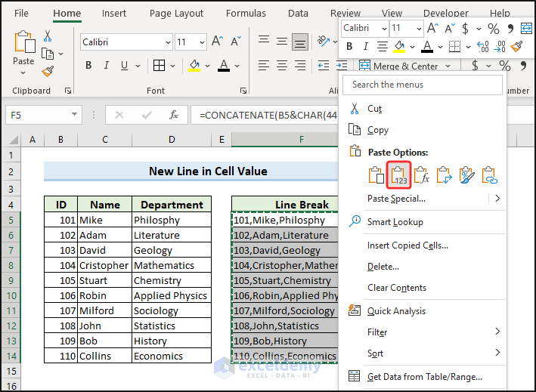Open the Page Layout tab
The height and width of the screenshot is (392, 536).
tap(176, 14)
